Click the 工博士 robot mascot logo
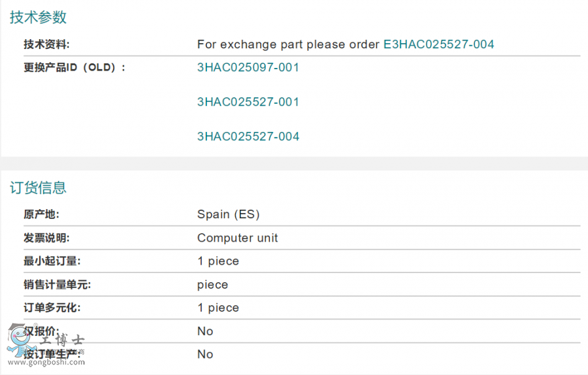 [18, 338]
